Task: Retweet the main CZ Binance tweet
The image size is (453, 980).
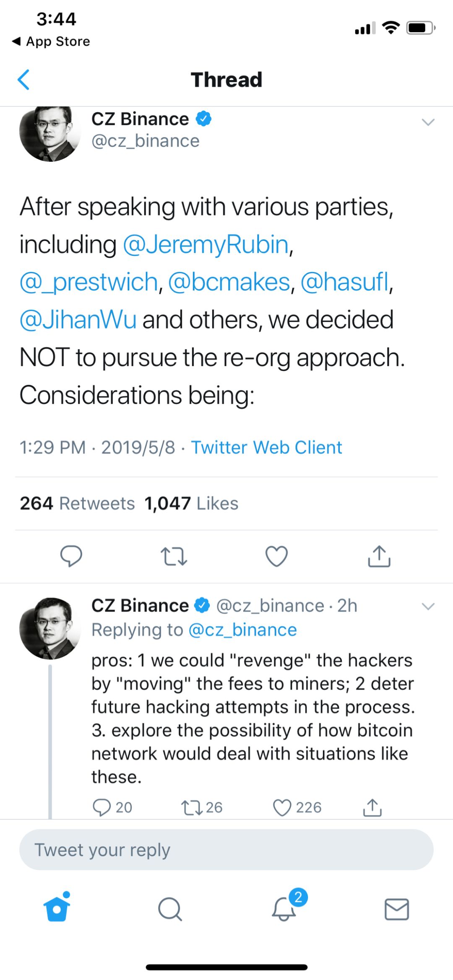Action: tap(174, 556)
